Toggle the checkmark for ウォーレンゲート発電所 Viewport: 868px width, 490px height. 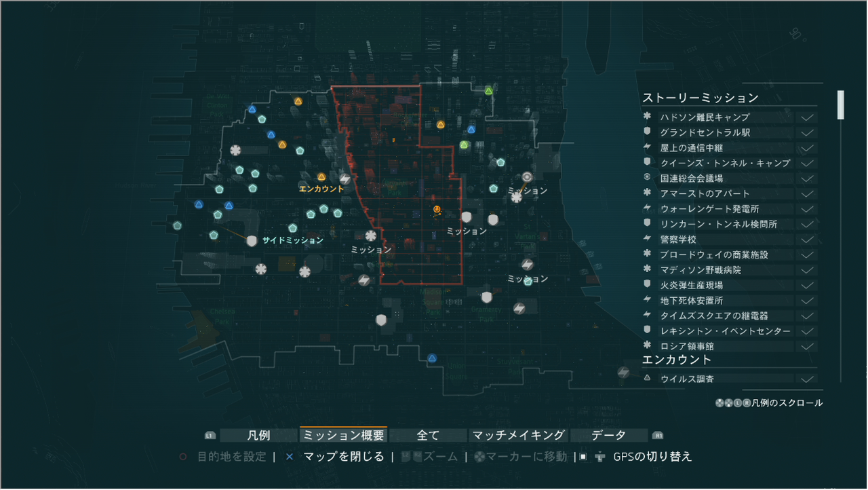807,209
